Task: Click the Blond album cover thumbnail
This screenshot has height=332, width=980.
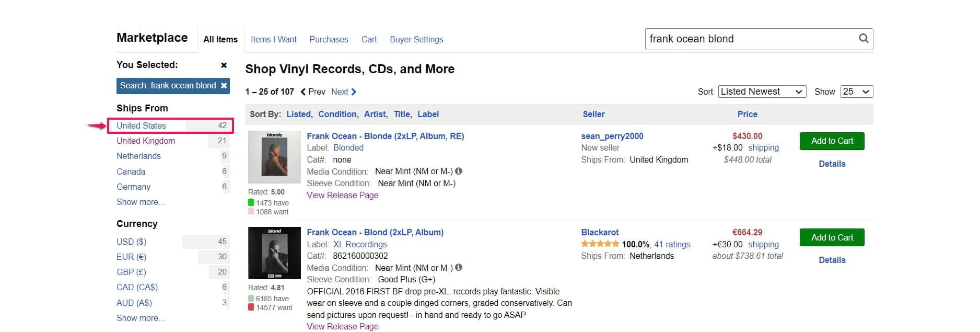Action: click(x=274, y=253)
